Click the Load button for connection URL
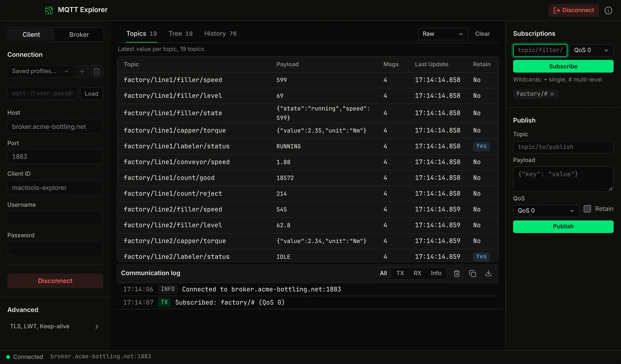This screenshot has width=621, height=364. tap(92, 94)
